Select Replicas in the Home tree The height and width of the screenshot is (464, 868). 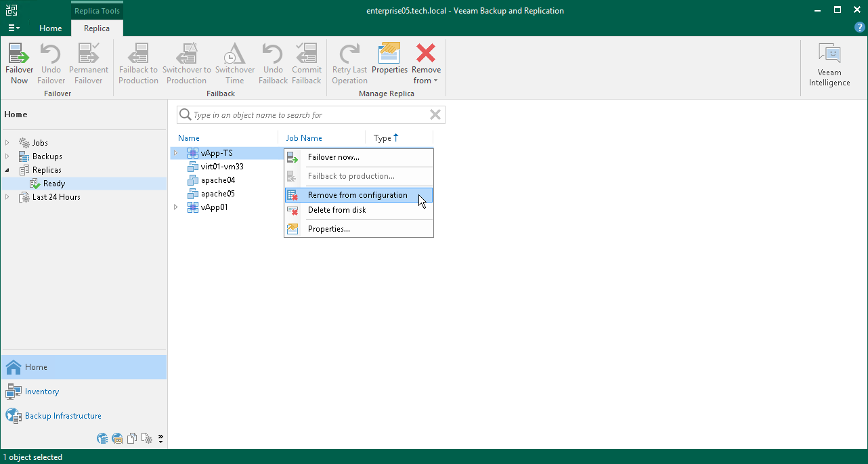47,170
